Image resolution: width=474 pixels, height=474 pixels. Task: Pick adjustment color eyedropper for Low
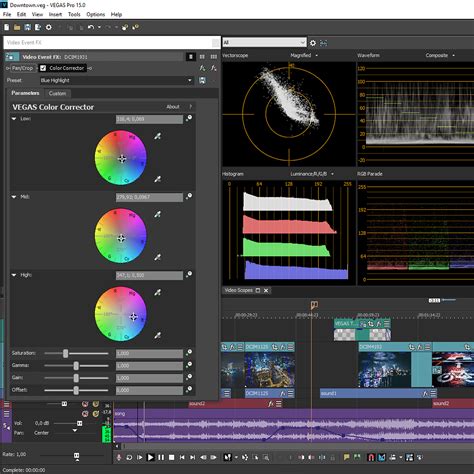pos(158,179)
